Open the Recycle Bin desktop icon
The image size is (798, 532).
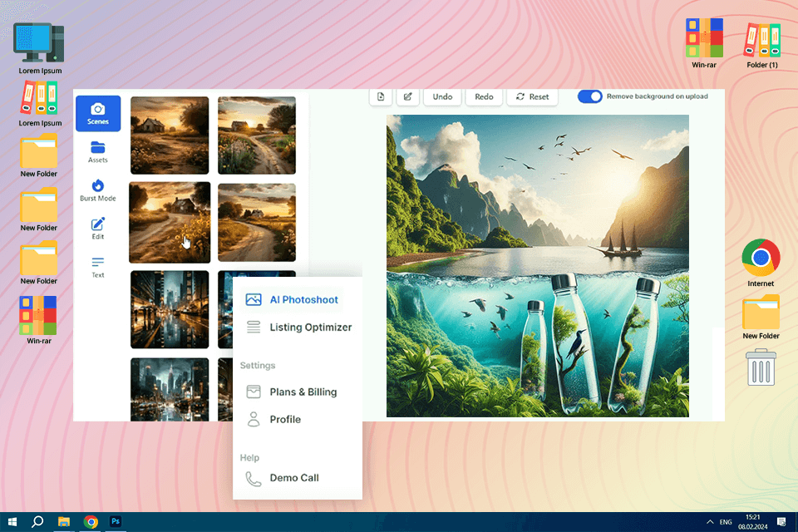(761, 367)
